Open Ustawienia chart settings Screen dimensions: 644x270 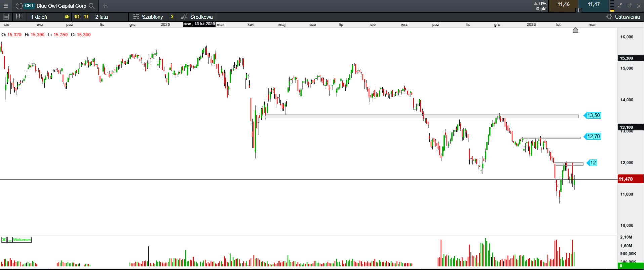(x=623, y=17)
